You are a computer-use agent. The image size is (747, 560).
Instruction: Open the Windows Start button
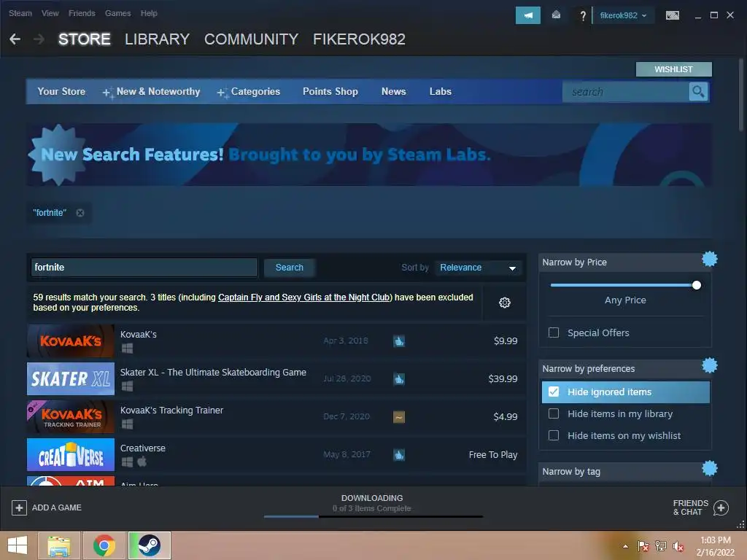(18, 545)
